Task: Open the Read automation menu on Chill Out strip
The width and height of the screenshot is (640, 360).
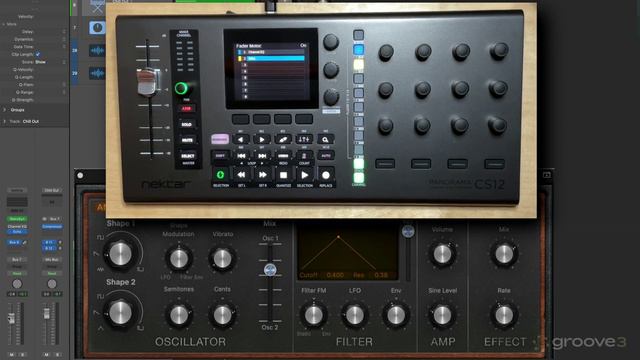Action: (x=52, y=273)
